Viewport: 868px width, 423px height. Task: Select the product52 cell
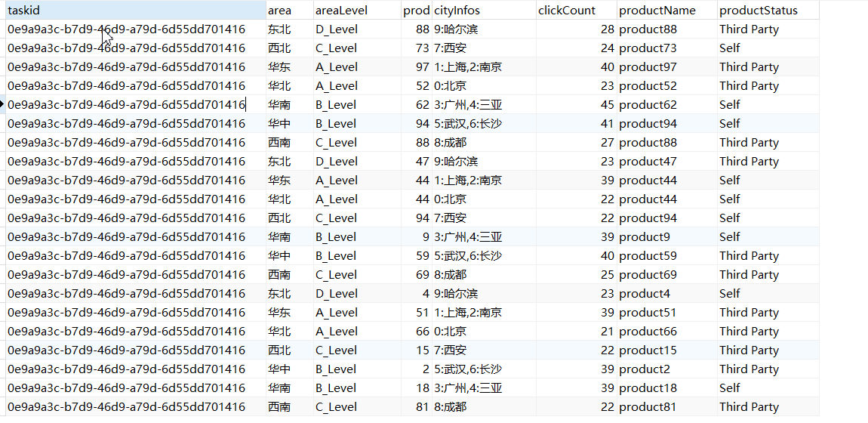(667, 86)
